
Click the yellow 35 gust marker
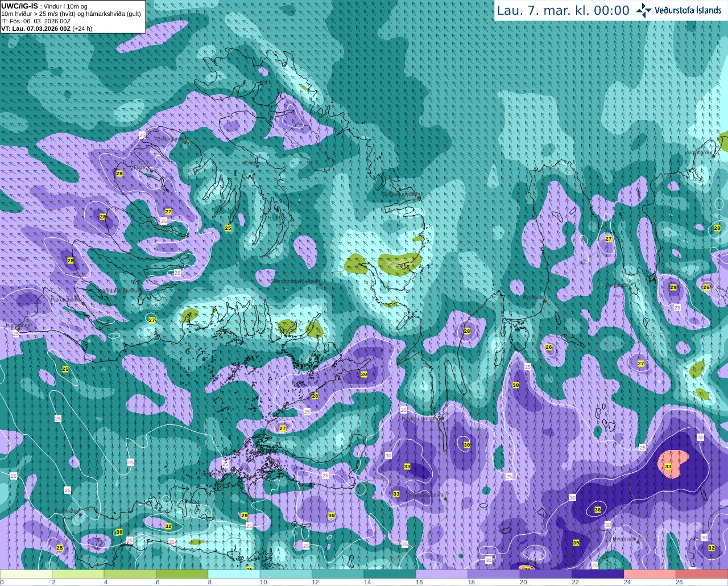pos(576,543)
